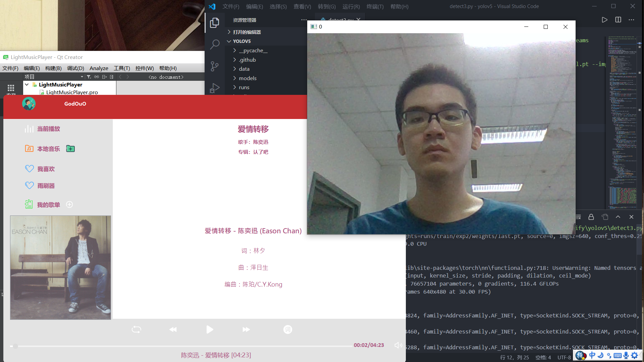Go back in Qt Creator editor navigation
The image size is (644, 362).
[120, 77]
